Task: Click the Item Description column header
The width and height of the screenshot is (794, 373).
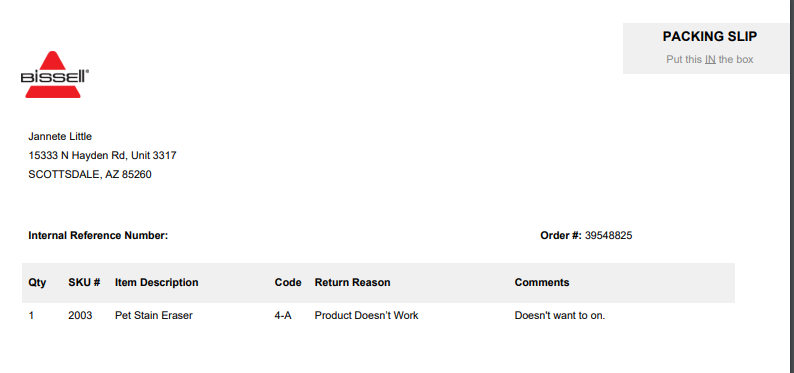Action: (x=156, y=282)
